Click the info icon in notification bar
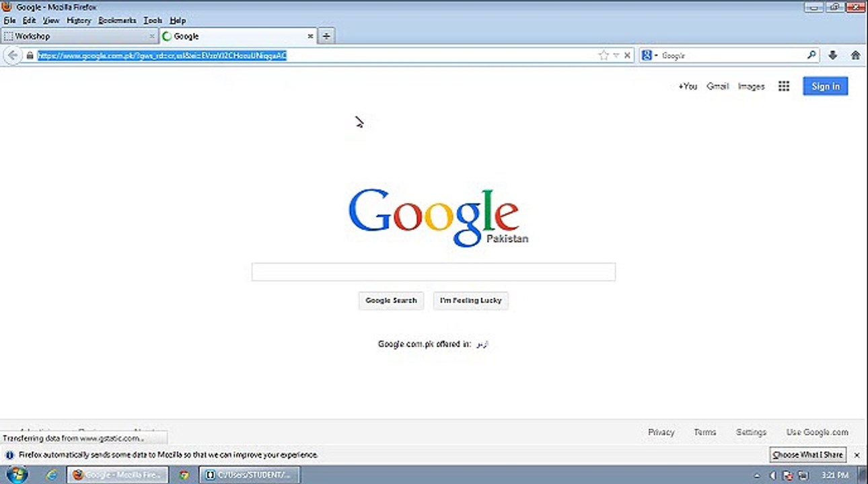The image size is (868, 484). (x=9, y=455)
